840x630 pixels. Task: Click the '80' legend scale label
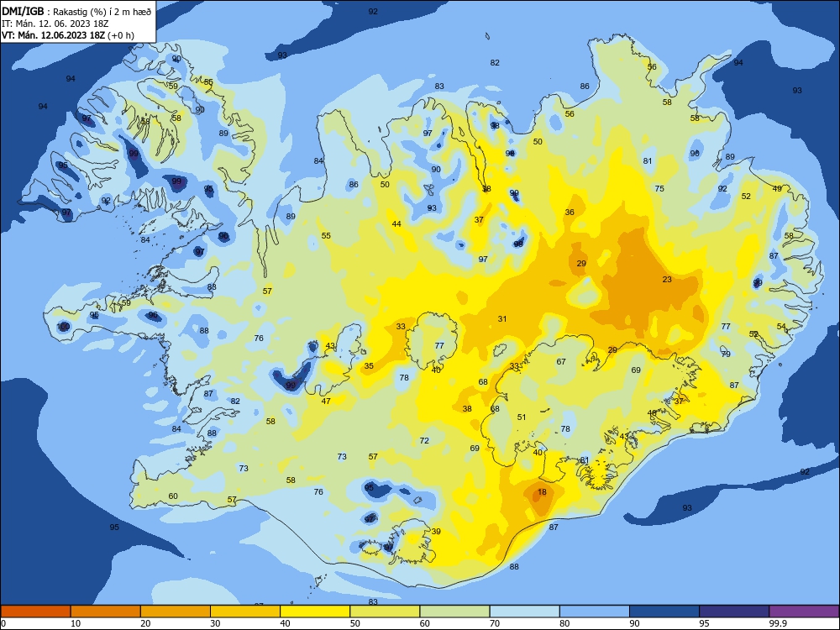point(564,623)
